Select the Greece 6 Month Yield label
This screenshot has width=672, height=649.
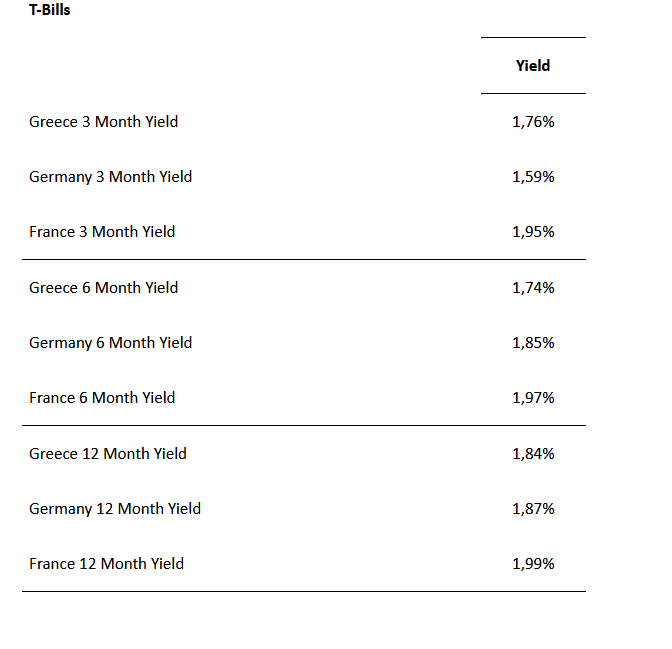104,288
